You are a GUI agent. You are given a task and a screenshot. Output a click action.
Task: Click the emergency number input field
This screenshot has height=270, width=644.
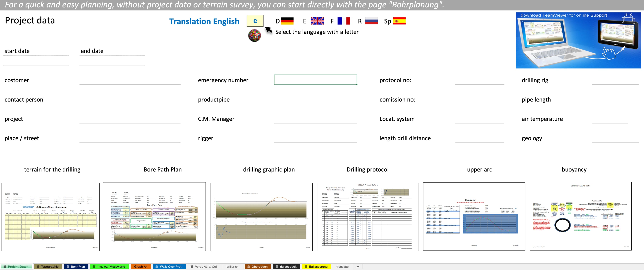tap(315, 80)
